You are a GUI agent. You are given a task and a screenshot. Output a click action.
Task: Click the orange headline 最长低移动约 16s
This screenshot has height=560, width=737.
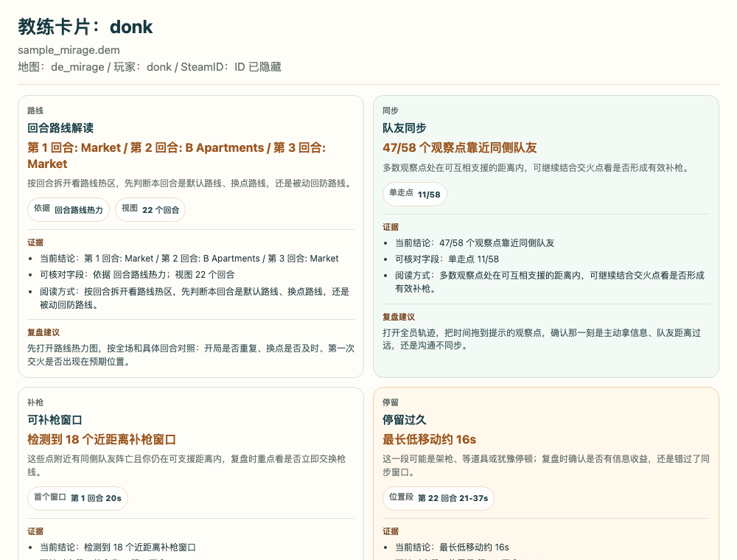429,440
